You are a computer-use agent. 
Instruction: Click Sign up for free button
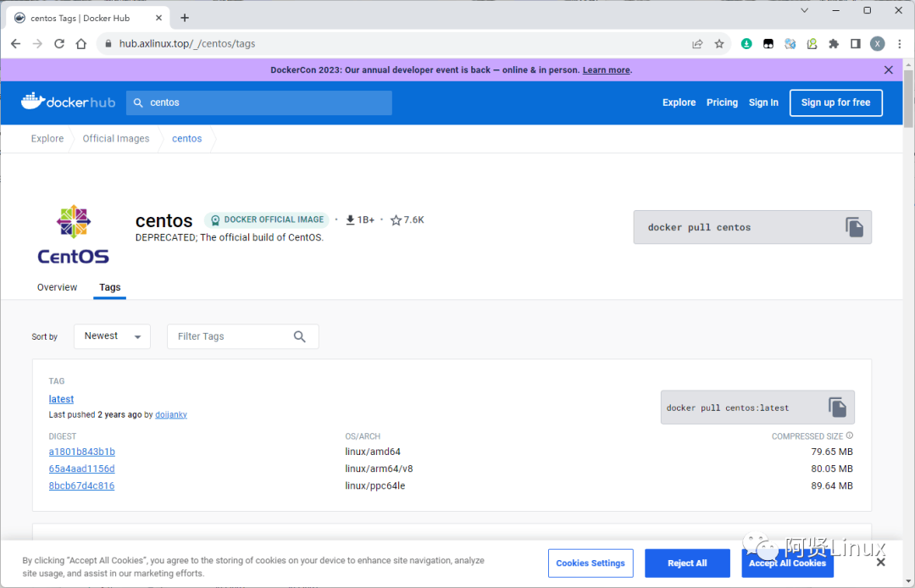coord(835,103)
